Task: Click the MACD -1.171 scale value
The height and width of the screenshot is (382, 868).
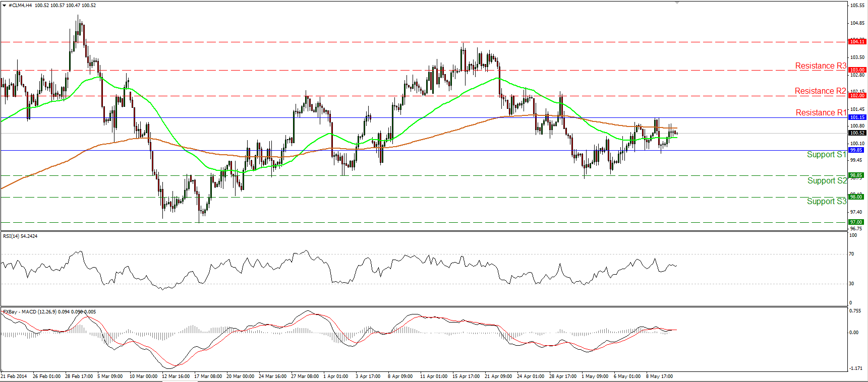Action: pyautogui.click(x=855, y=368)
